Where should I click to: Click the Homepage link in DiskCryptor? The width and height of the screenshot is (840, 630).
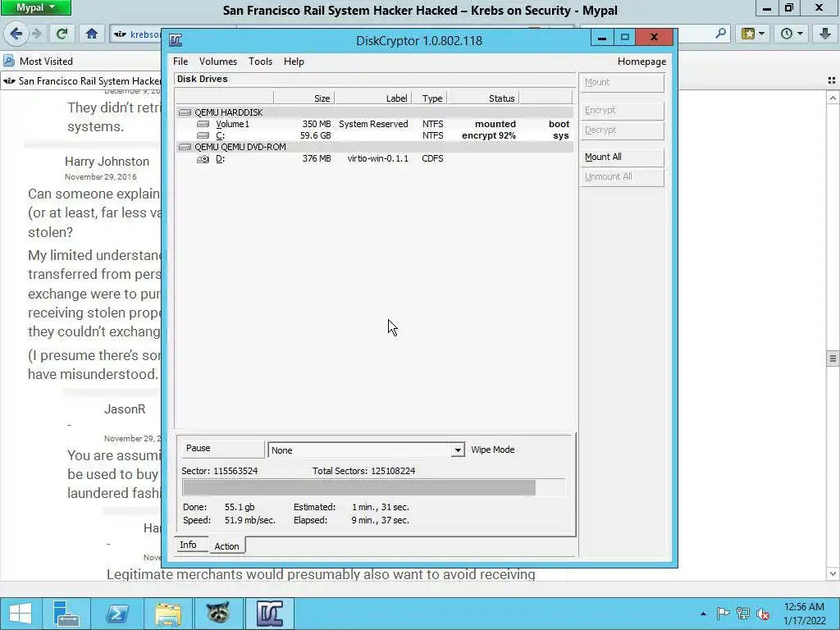coord(641,62)
